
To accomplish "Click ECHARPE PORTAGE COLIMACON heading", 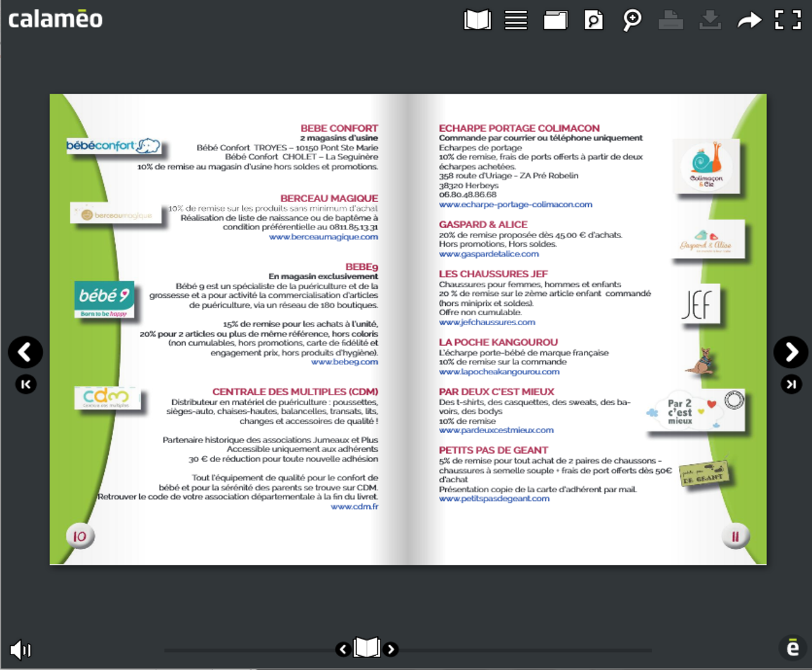I will coord(519,128).
